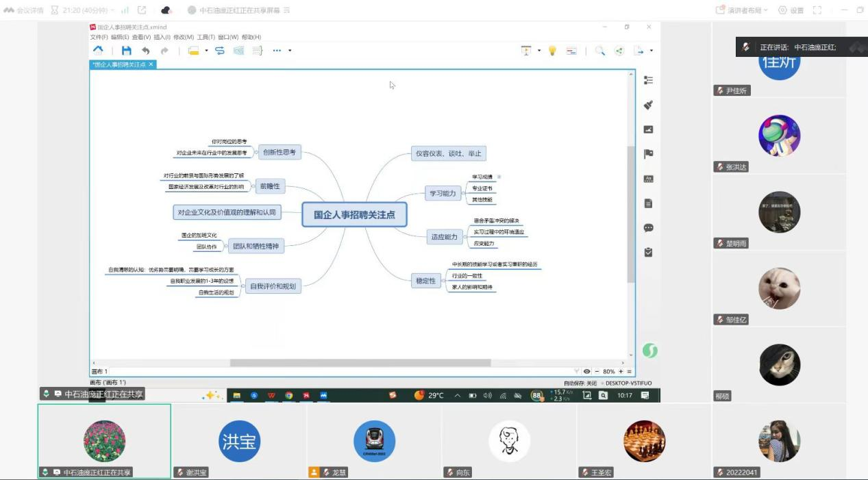Open the 演讲者布局 layout dropdown
Screen dimensions: 868x480
click(x=742, y=10)
